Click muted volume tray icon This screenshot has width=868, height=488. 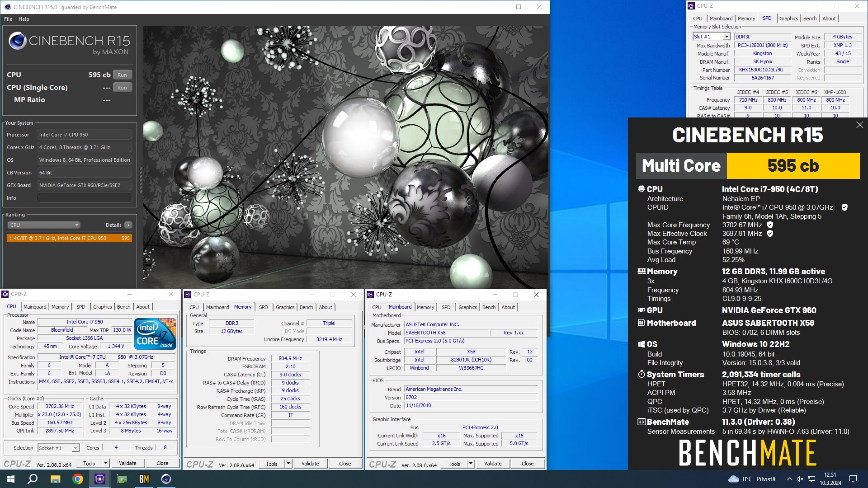click(800, 479)
